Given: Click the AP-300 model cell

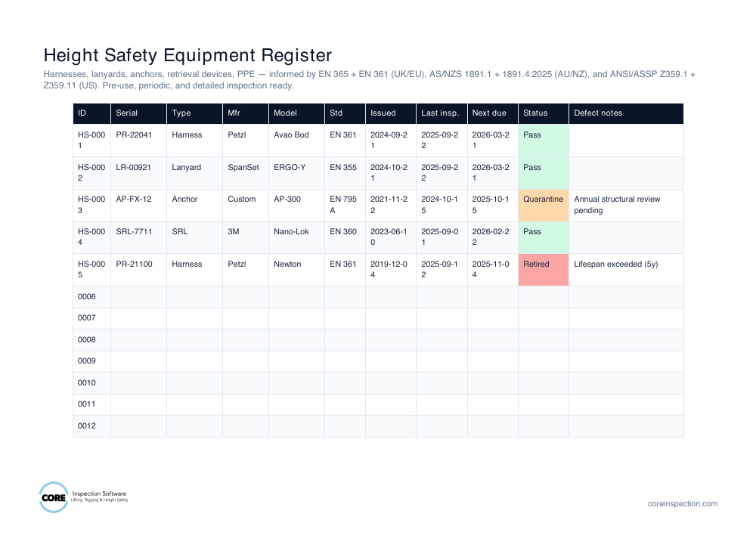Looking at the screenshot, I should (x=296, y=206).
